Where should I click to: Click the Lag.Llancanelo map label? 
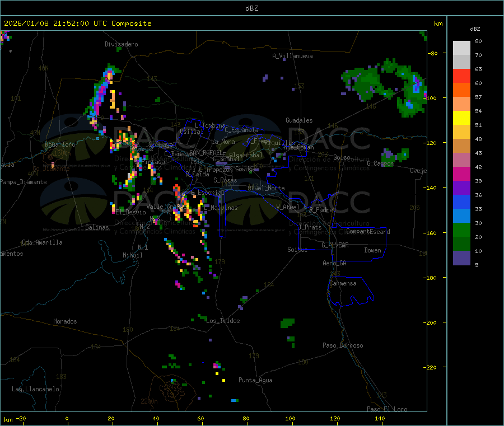[x=35, y=389]
